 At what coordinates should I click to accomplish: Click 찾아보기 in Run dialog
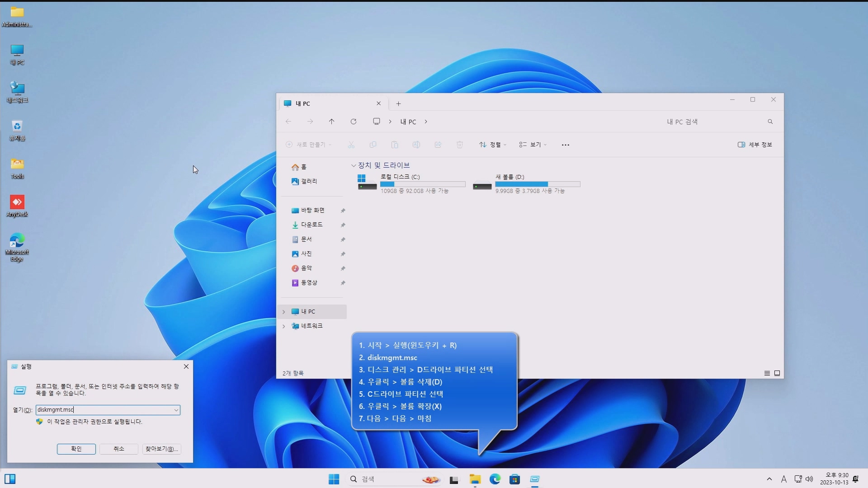tap(162, 449)
